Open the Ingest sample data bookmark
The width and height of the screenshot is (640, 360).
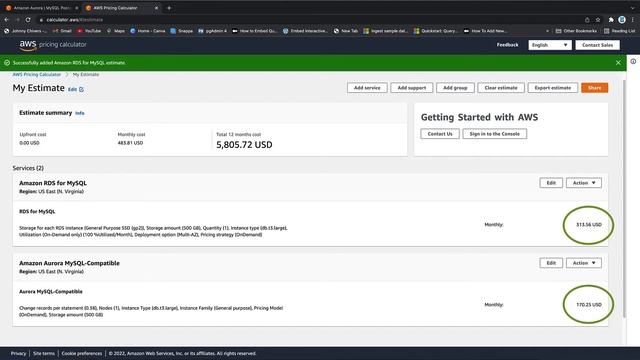(386, 31)
